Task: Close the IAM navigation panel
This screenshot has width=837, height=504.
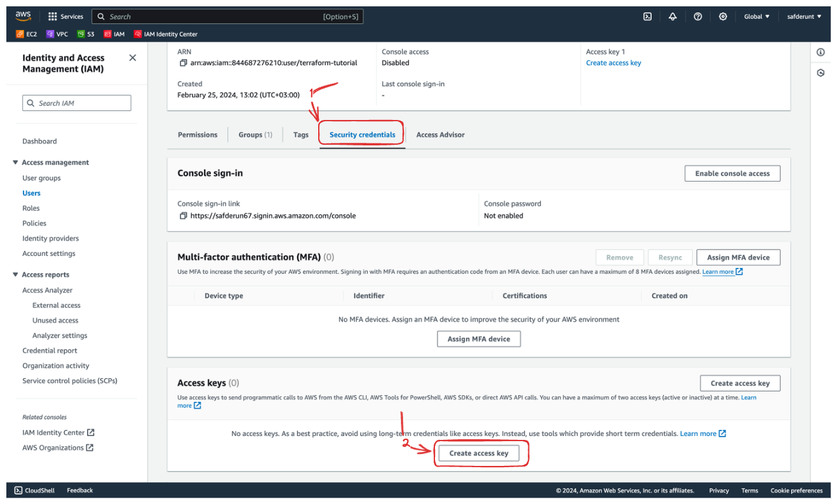Action: (132, 58)
